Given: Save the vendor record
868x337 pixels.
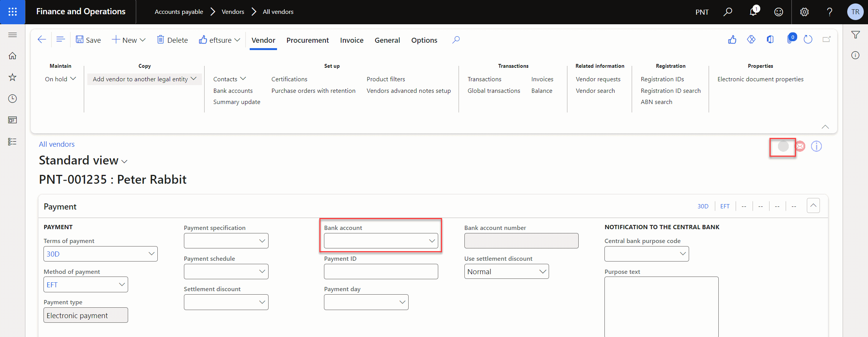Looking at the screenshot, I should [88, 40].
